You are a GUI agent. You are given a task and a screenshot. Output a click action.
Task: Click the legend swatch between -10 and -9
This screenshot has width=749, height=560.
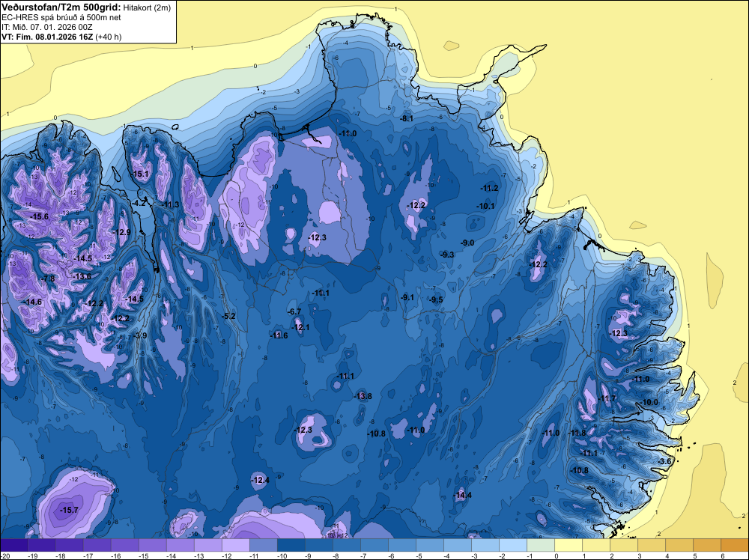(x=291, y=545)
